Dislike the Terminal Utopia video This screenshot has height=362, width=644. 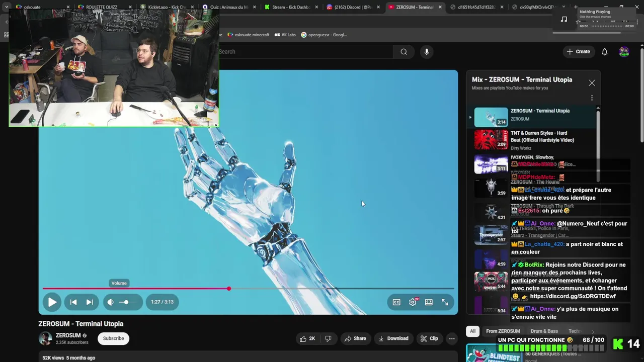(x=328, y=338)
